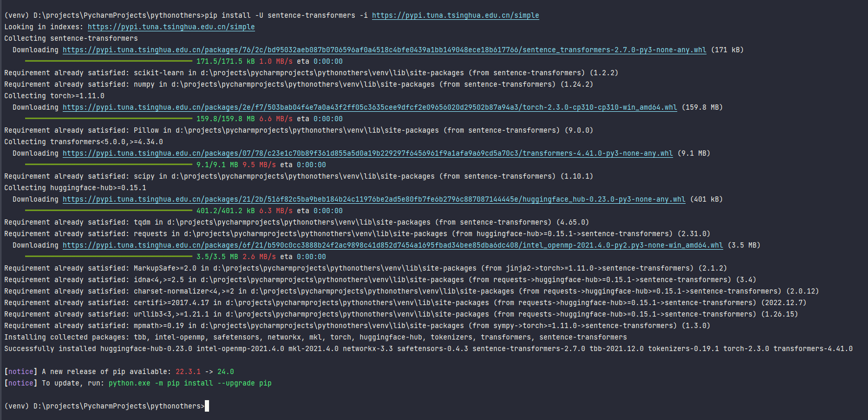The width and height of the screenshot is (868, 420).
Task: Click the 3.5 MB intel-openmp progress bar
Action: tap(109, 257)
